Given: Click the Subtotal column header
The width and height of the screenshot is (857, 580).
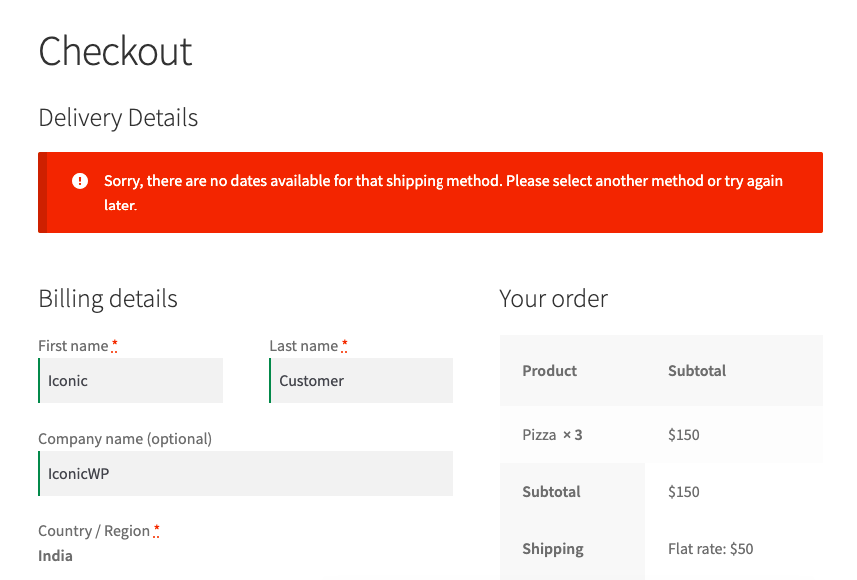Looking at the screenshot, I should tap(697, 370).
